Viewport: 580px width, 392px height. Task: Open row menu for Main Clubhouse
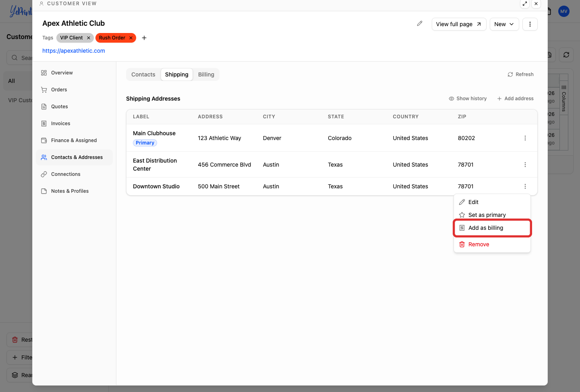pos(525,138)
